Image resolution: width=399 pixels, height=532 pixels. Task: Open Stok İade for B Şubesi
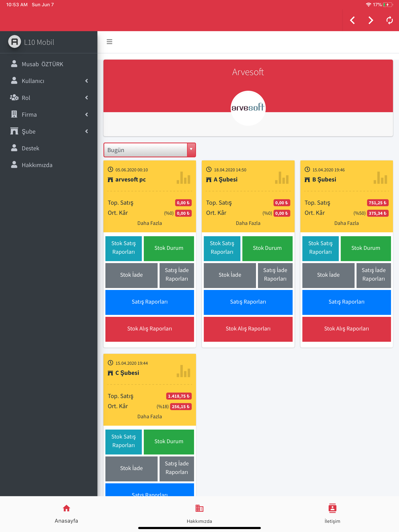(x=328, y=275)
